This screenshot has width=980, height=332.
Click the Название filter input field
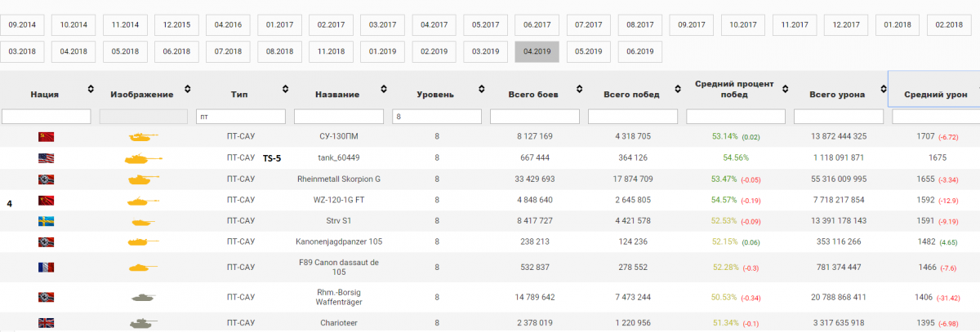(x=338, y=117)
